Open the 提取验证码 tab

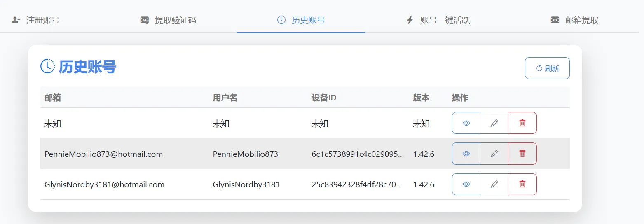click(x=168, y=20)
